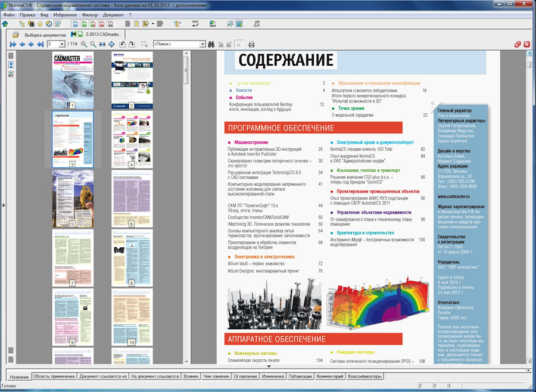Click the thumbnail panel scrollbar thumb
The image size is (536, 392).
click(186, 70)
